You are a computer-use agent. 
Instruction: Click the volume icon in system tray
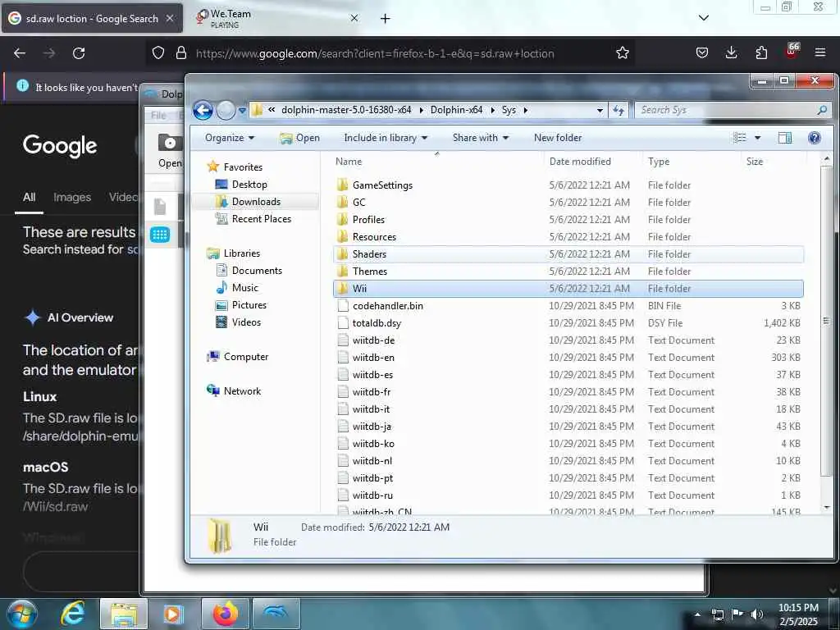(x=757, y=614)
